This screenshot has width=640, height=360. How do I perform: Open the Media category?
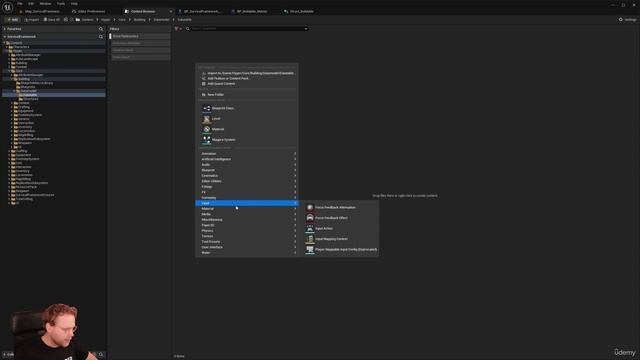point(247,214)
